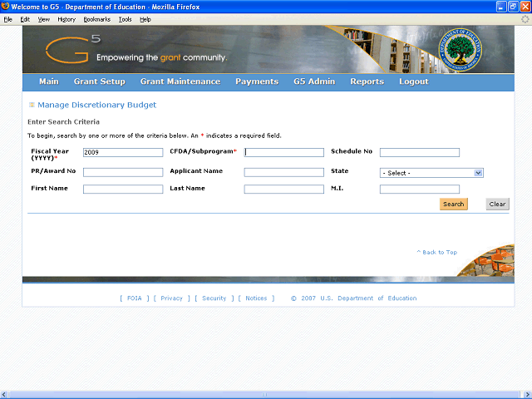Open the History menu
This screenshot has width=532, height=399.
click(66, 19)
